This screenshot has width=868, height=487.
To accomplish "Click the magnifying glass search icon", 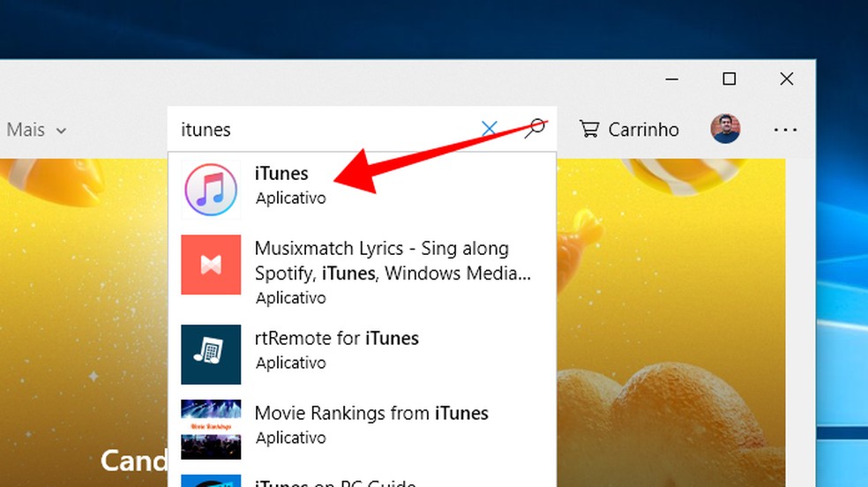I will (535, 129).
